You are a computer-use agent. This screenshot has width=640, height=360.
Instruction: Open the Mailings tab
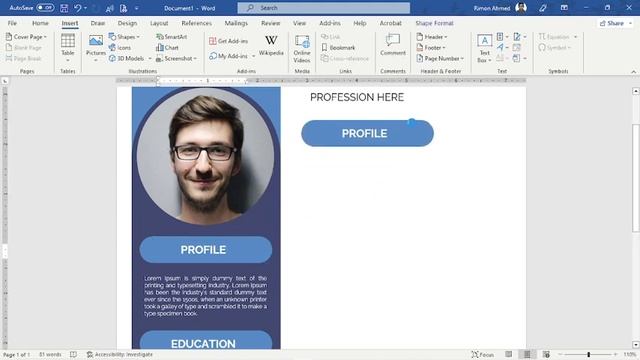(236, 23)
